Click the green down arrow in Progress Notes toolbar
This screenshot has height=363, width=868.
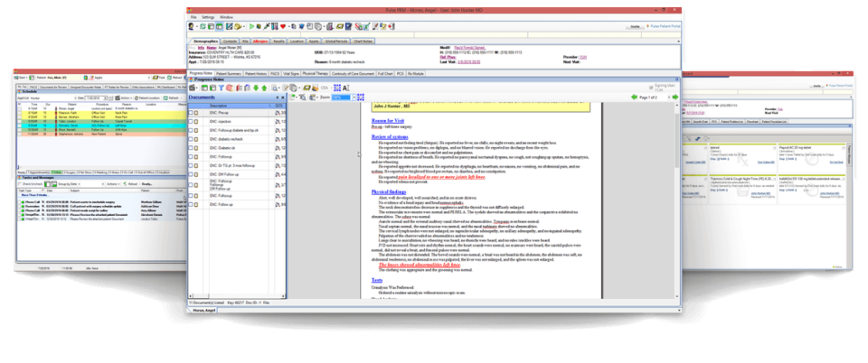pyautogui.click(x=256, y=88)
